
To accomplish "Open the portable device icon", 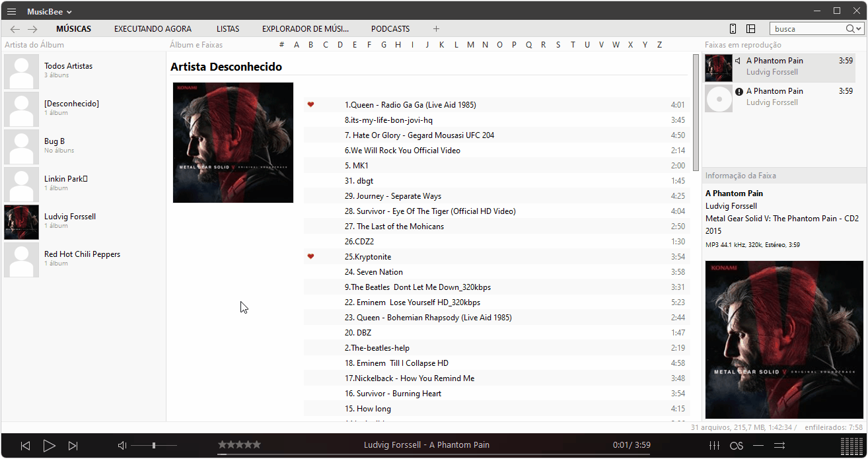I will pyautogui.click(x=733, y=28).
